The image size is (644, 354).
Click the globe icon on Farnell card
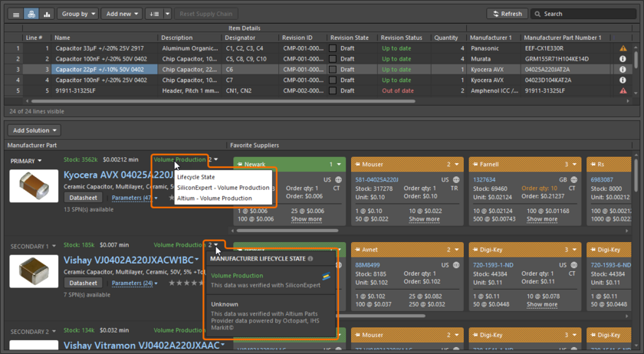[573, 180]
